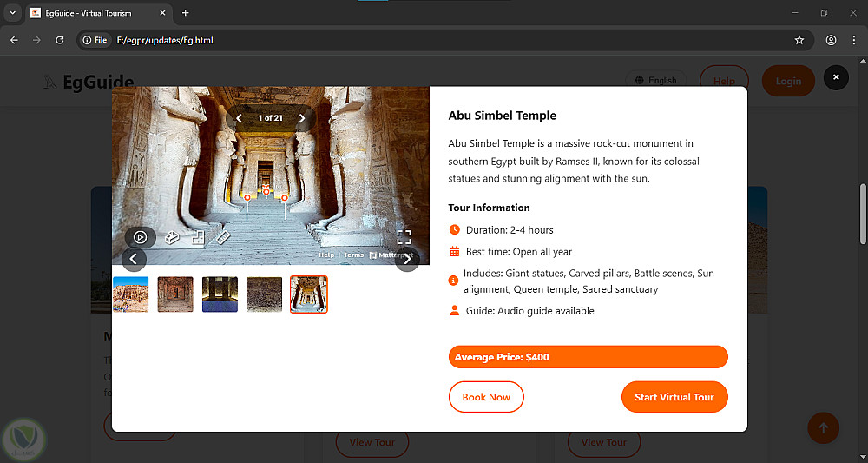
Task: Open the browser tab search dropdown
Action: [12, 13]
